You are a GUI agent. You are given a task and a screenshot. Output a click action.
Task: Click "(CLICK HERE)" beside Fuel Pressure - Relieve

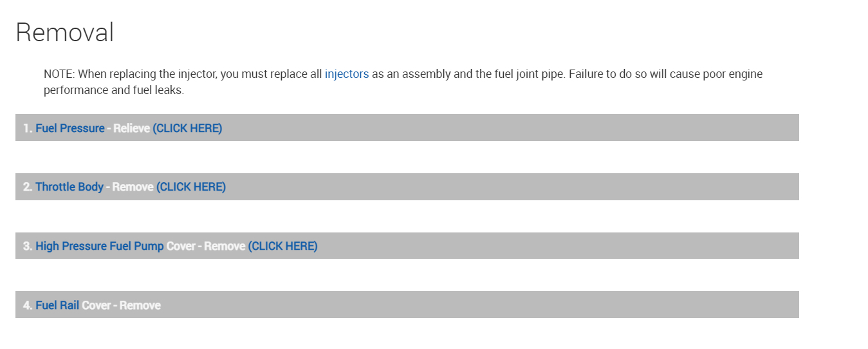(x=187, y=128)
